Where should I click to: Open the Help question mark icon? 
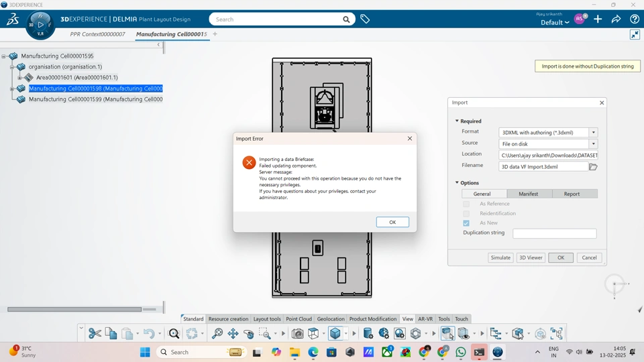634,19
